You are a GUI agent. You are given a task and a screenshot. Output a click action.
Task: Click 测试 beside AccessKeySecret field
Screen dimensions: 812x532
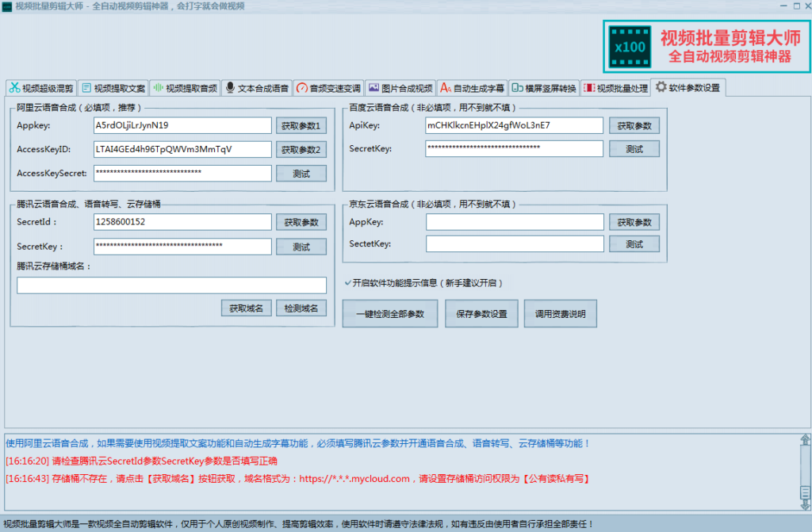point(301,173)
